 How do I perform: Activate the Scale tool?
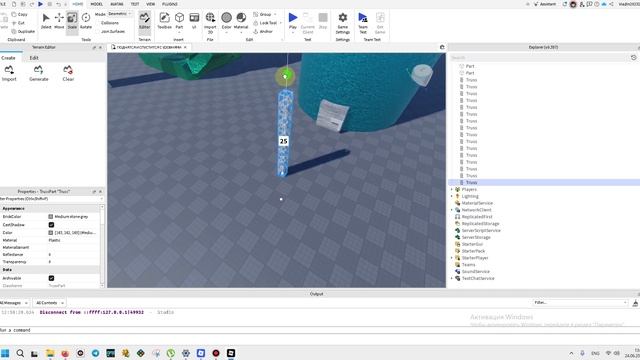point(72,21)
